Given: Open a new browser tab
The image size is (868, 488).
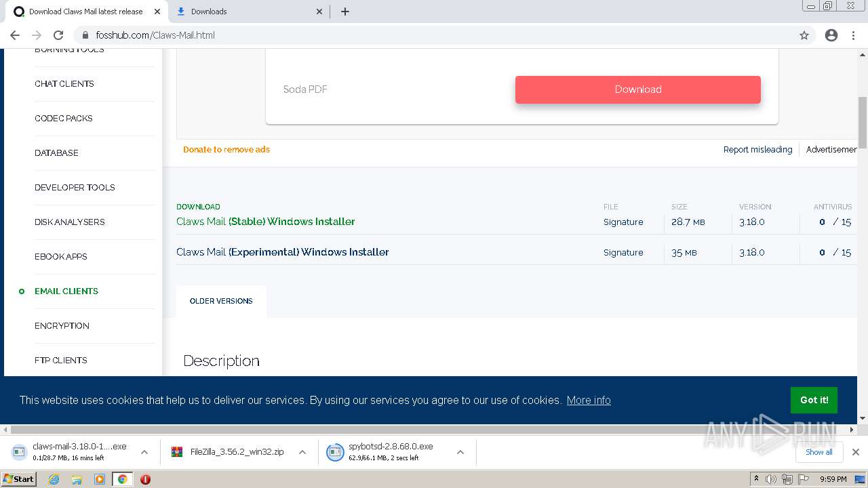Looking at the screenshot, I should (x=345, y=12).
